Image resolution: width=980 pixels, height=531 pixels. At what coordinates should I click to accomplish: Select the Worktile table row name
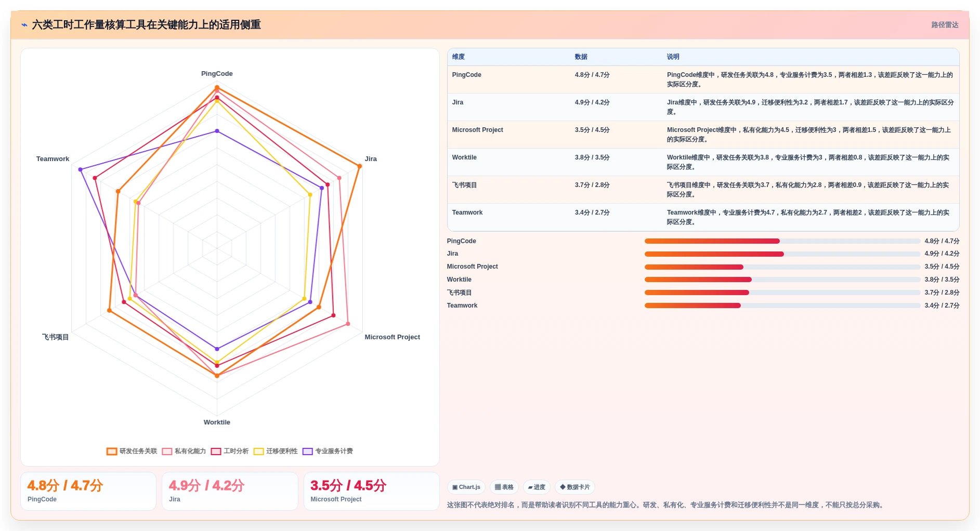(x=464, y=157)
